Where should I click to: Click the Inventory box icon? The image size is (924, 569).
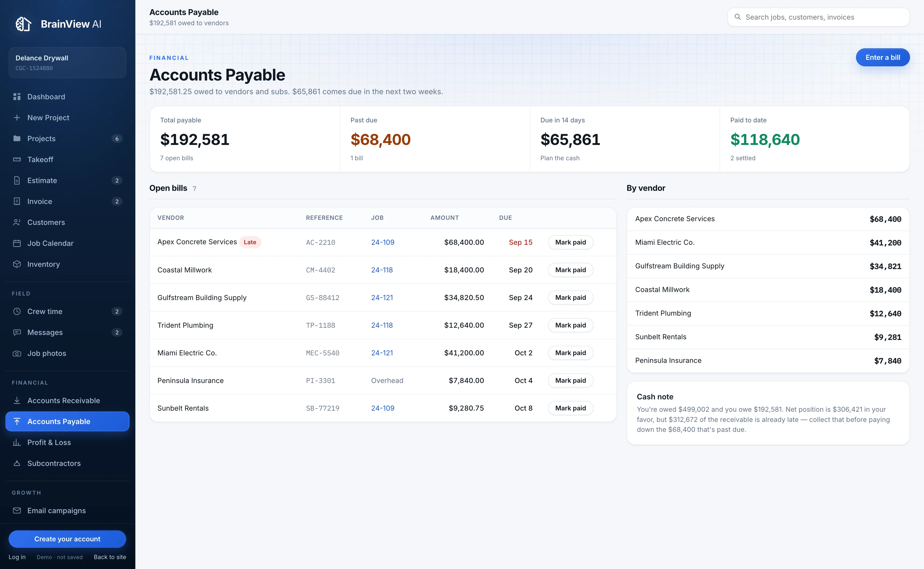17,264
